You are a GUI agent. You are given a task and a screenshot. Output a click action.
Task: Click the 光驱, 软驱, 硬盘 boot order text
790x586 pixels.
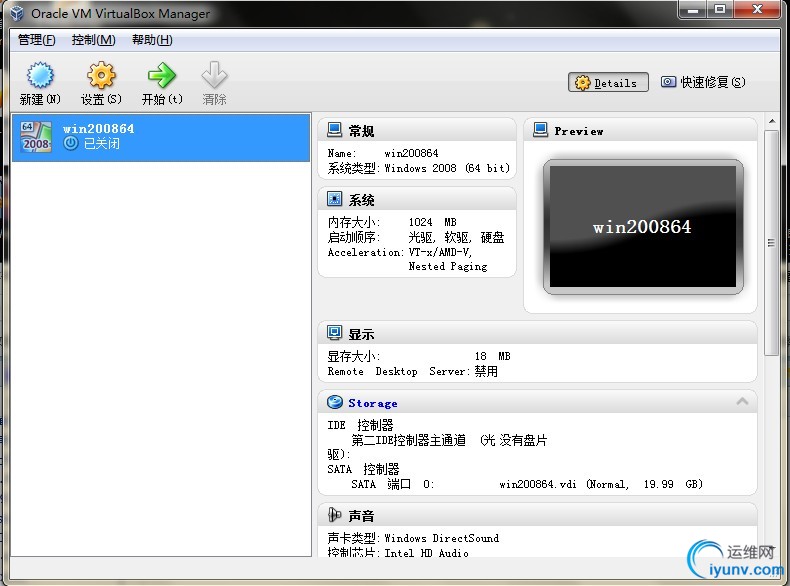tap(456, 237)
